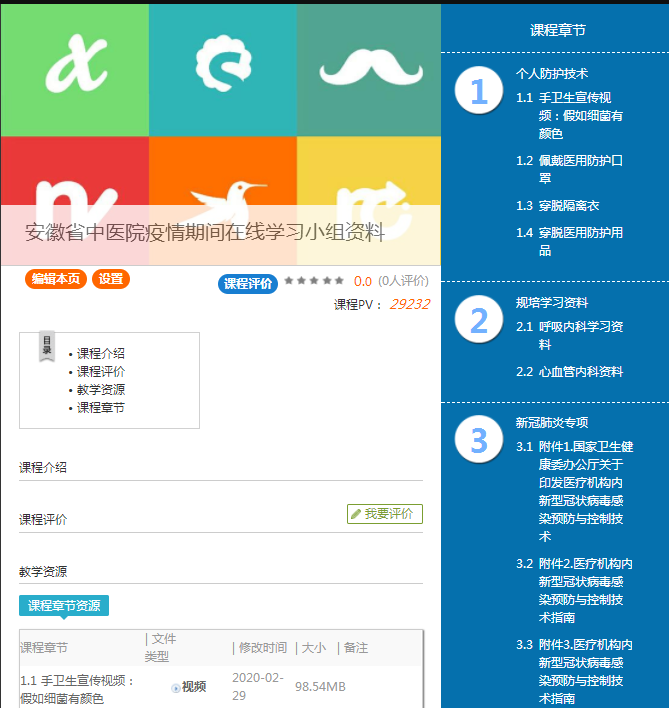This screenshot has height=708, width=669.
Task: Sort by 修改时间 column header
Action: pos(262,648)
